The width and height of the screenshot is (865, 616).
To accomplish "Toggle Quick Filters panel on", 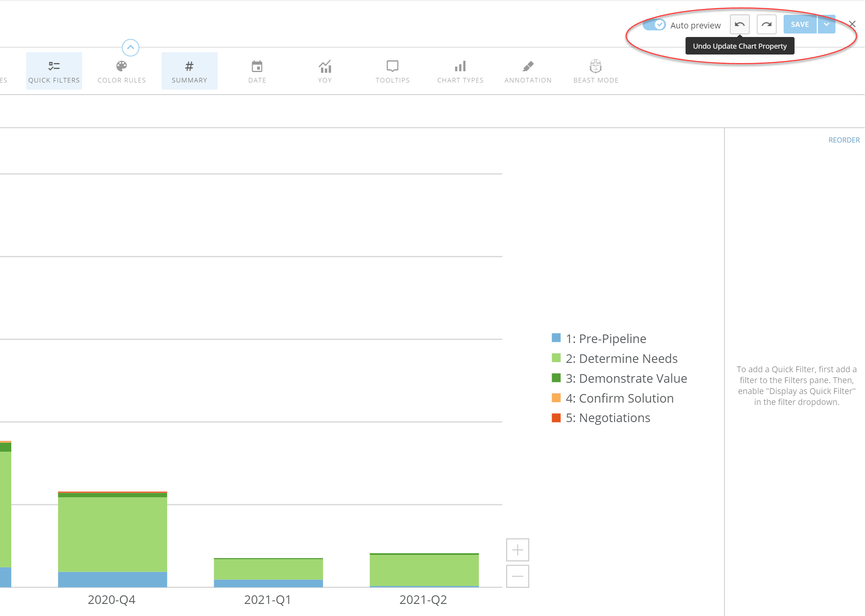I will click(x=54, y=71).
